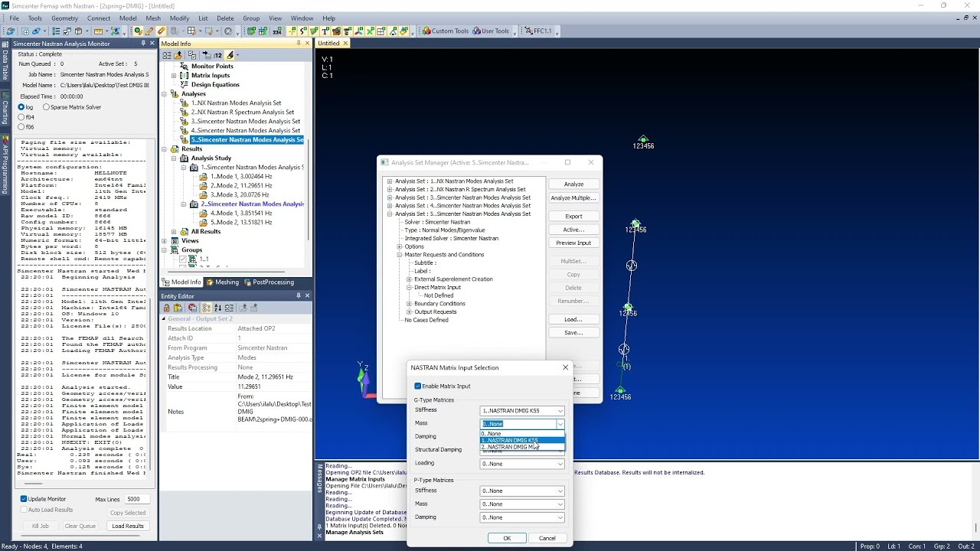Image resolution: width=980 pixels, height=551 pixels.
Task: Open User Tools in the top toolbar
Action: pyautogui.click(x=491, y=31)
